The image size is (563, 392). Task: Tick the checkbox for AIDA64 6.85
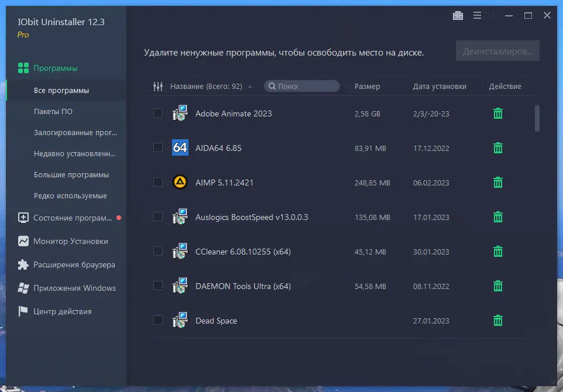coord(158,147)
